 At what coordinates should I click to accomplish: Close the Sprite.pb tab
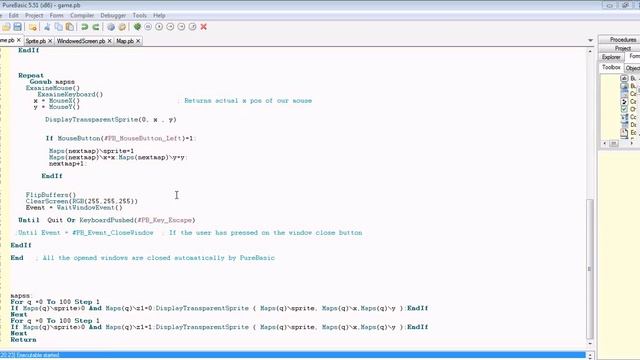coord(50,41)
